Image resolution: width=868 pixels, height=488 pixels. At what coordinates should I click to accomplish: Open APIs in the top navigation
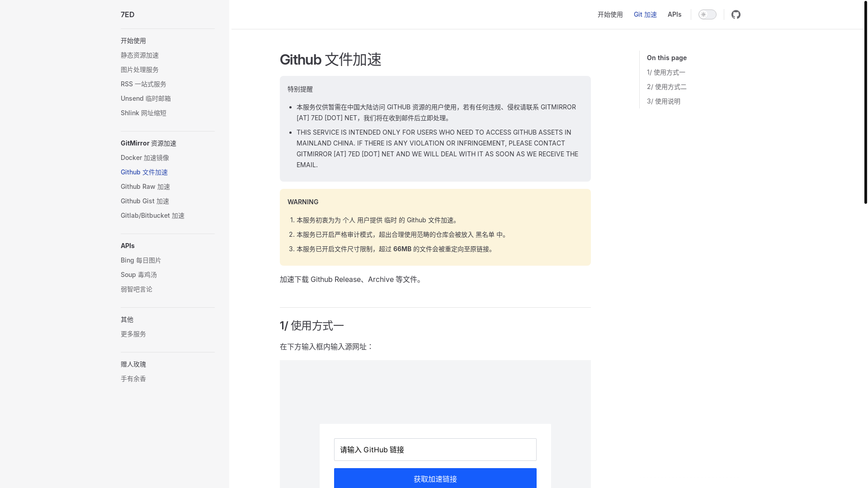click(675, 14)
